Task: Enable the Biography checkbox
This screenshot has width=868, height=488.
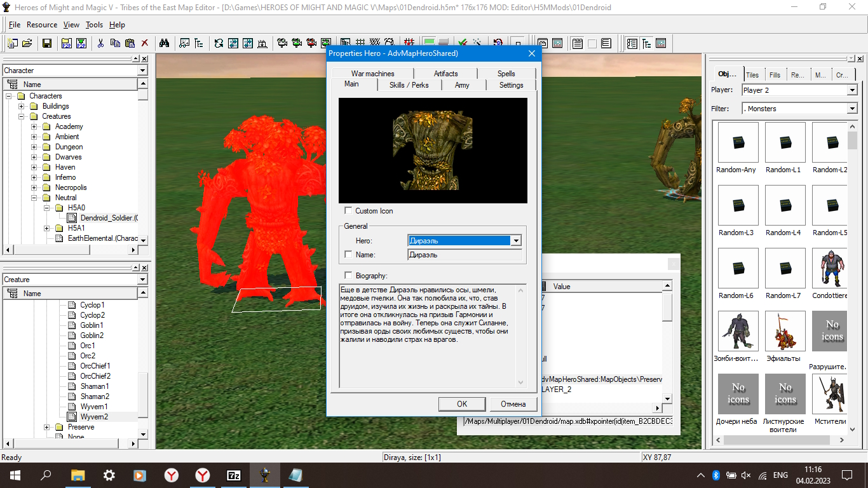Action: 348,275
